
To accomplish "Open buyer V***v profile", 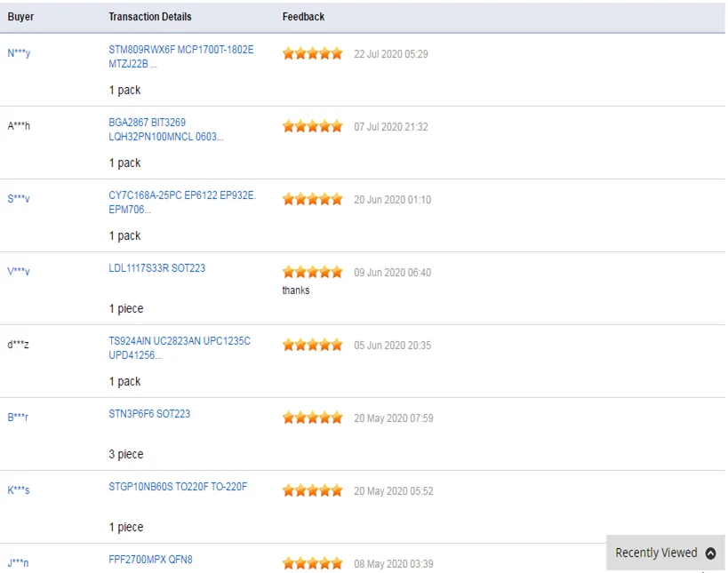I will tap(19, 272).
